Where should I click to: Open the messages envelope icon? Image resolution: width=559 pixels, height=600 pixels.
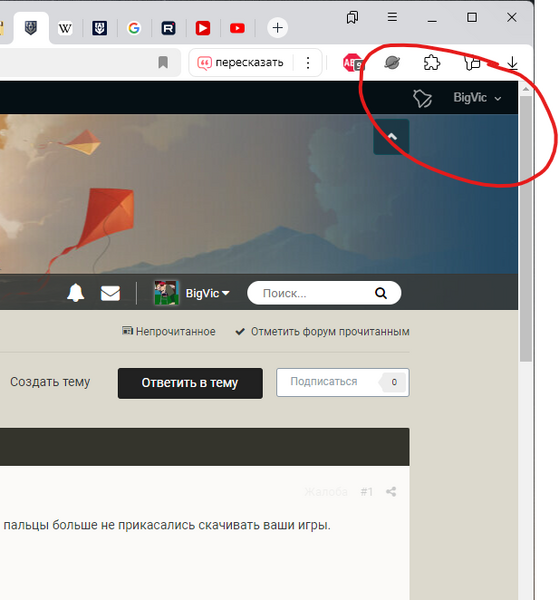coord(110,293)
